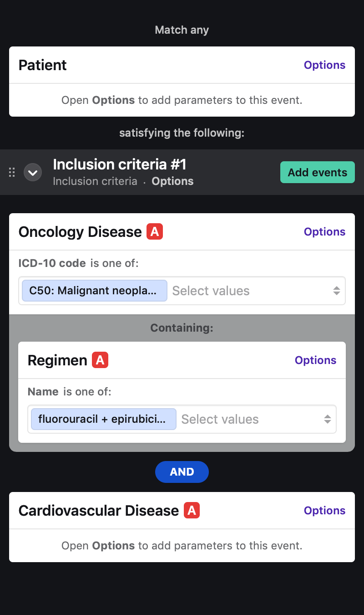This screenshot has width=364, height=615.
Task: Click the red A badge on Regimen
Action: click(100, 360)
